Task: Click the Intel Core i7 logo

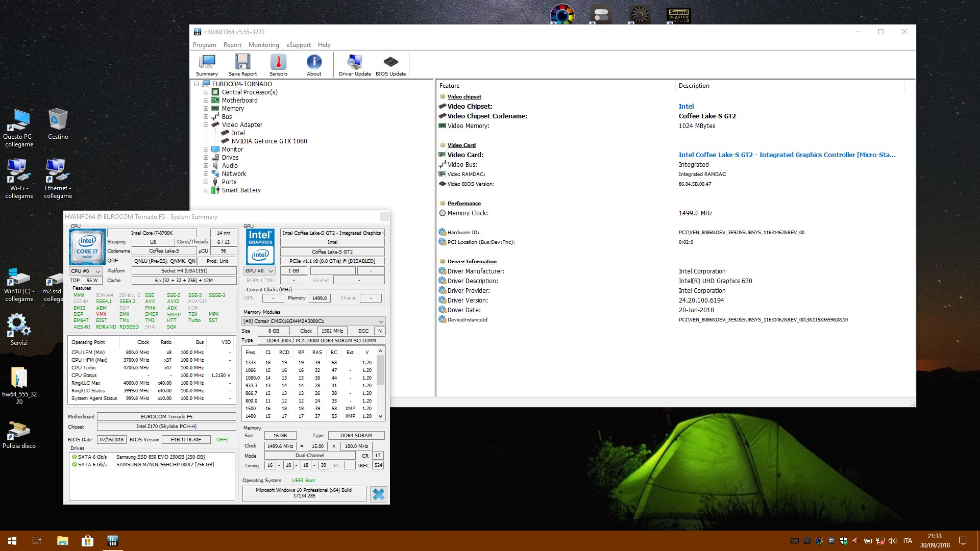Action: coord(87,246)
